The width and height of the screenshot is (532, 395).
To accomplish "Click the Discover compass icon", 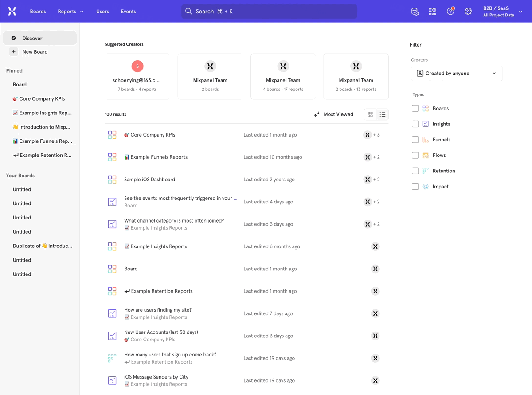I will 14,38.
